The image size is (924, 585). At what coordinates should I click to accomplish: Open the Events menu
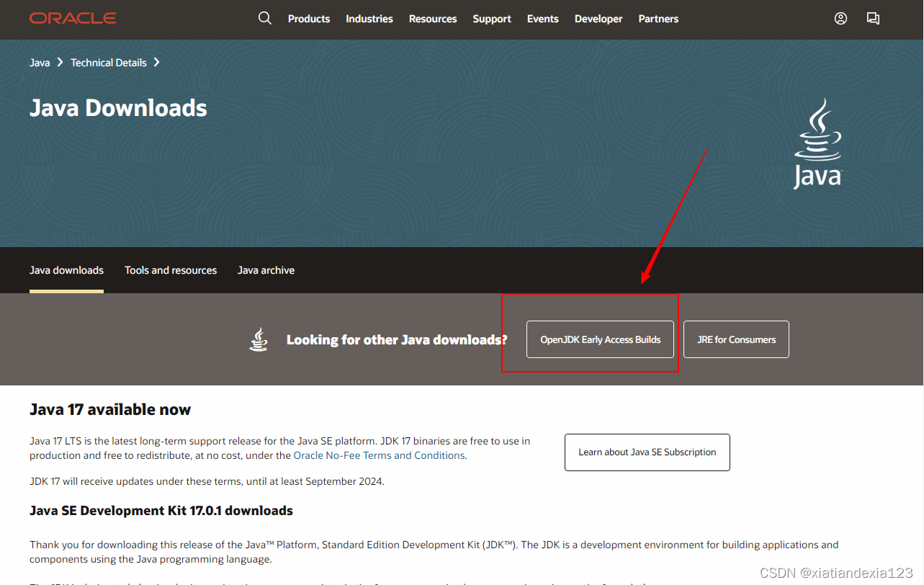543,19
